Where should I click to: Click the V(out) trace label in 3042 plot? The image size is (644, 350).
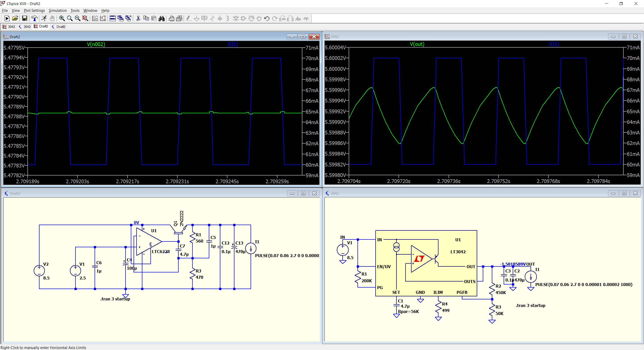coord(417,44)
